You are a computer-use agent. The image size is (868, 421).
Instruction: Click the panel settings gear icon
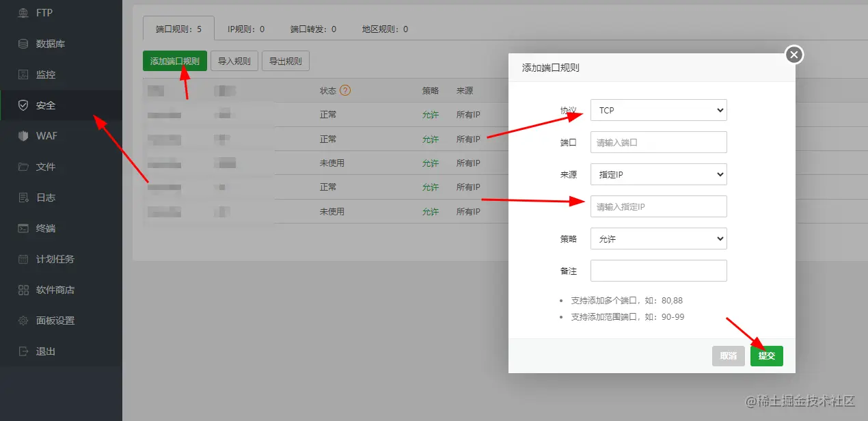[23, 321]
